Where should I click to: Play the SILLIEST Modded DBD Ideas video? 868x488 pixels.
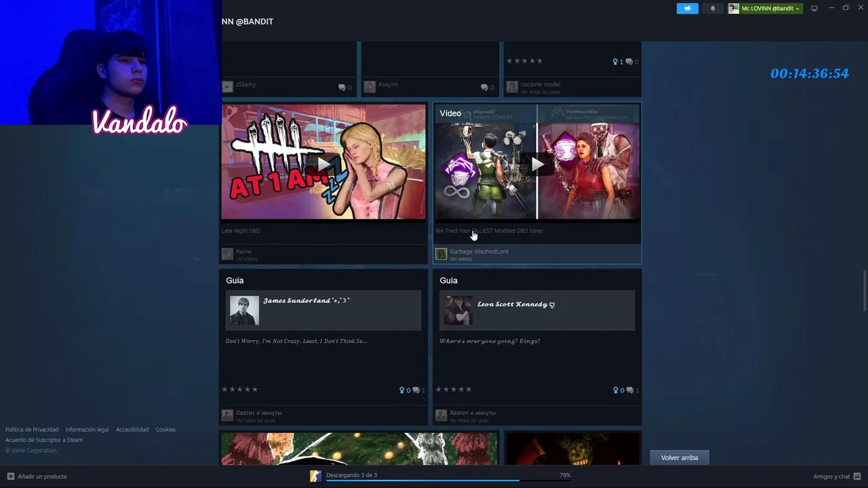point(537,163)
